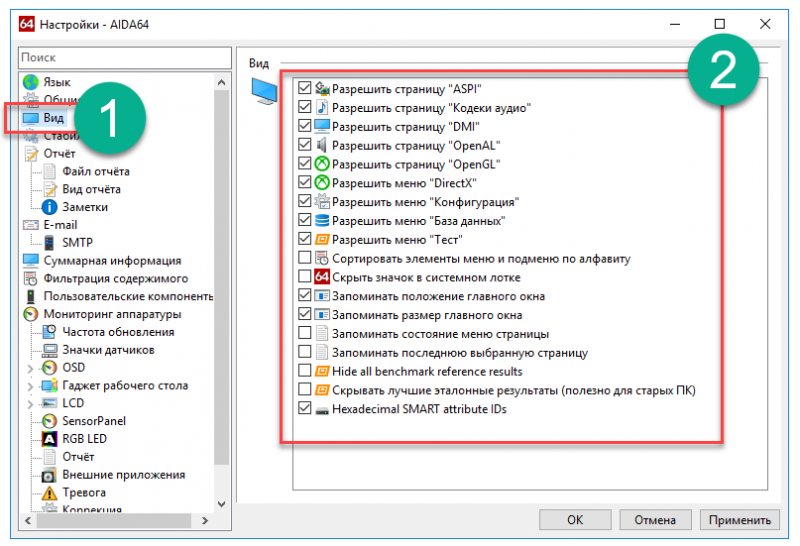This screenshot has width=800, height=546.
Task: Toggle Разрешить страницу "DMI" checkbox
Action: 305,126
